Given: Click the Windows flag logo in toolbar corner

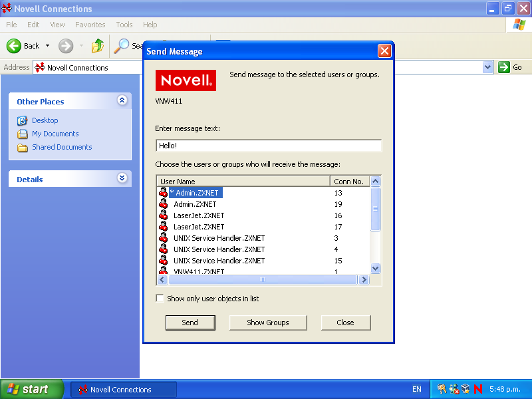Looking at the screenshot, I should (x=519, y=25).
